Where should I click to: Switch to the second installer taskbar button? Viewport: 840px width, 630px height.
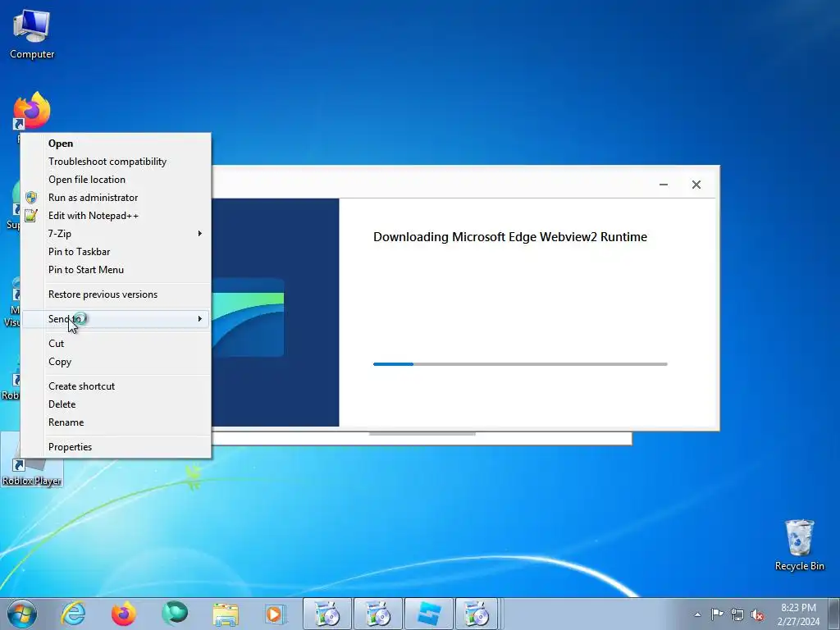(377, 614)
